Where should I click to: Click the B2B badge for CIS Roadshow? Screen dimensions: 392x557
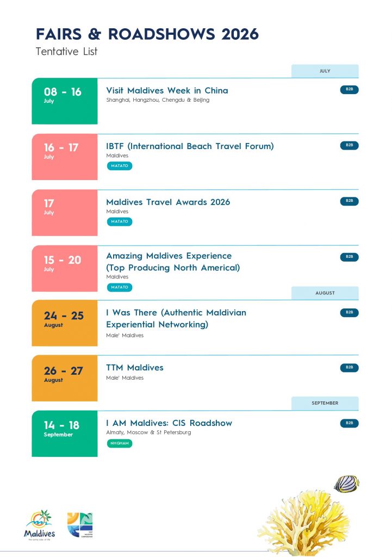[x=349, y=423]
